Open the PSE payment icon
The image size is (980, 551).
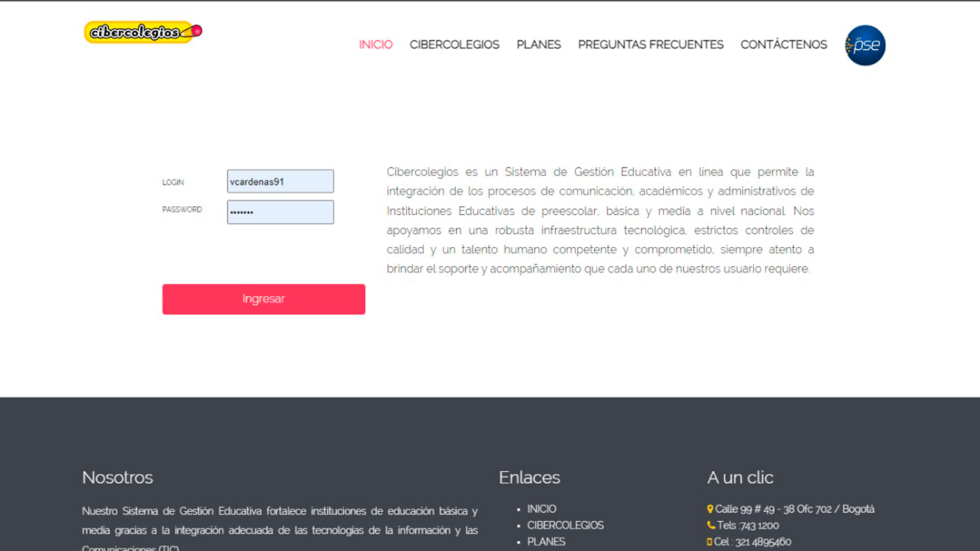(865, 45)
